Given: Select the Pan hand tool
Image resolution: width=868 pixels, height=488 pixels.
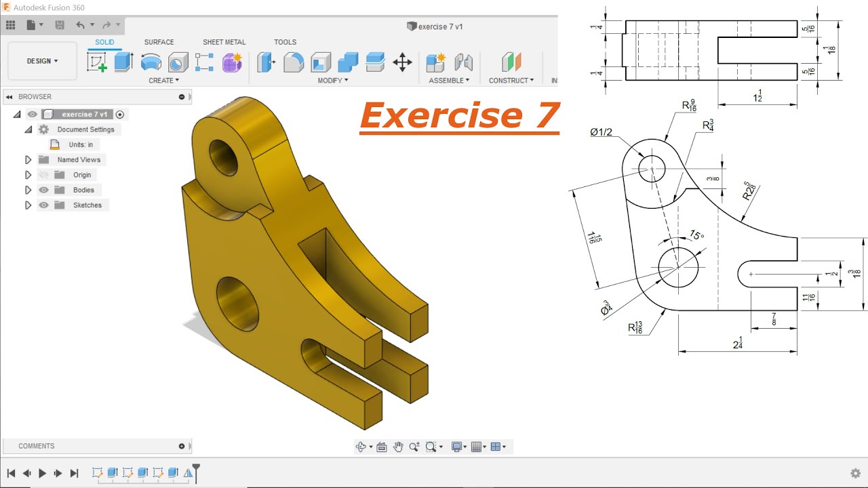Looking at the screenshot, I should (x=398, y=447).
